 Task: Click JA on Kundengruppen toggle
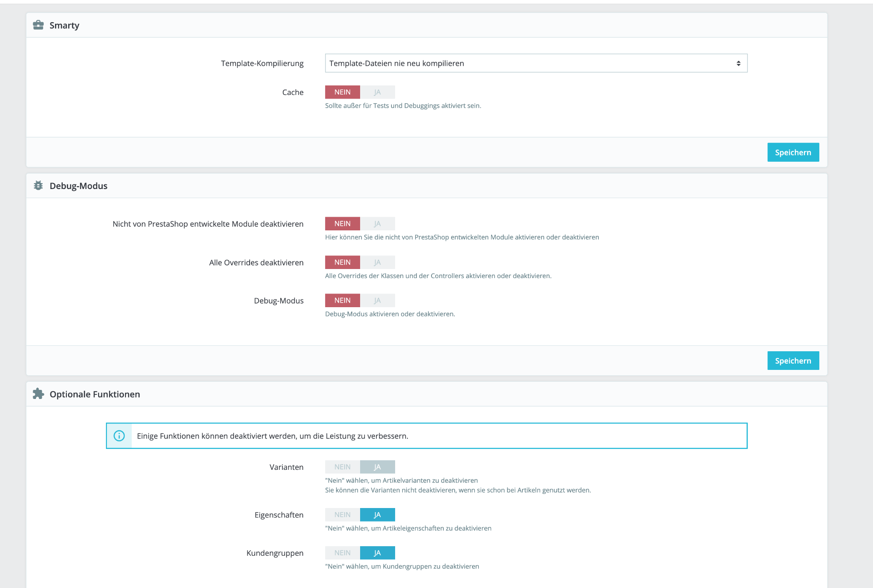pyautogui.click(x=377, y=553)
